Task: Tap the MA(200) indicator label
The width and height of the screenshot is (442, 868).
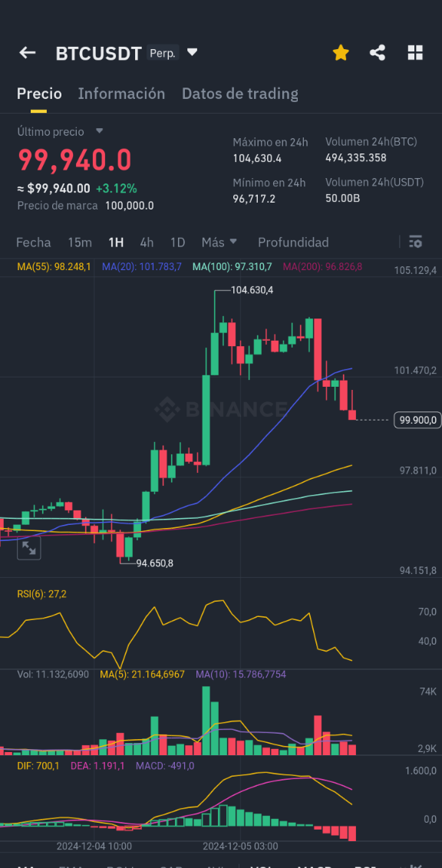Action: click(x=322, y=267)
